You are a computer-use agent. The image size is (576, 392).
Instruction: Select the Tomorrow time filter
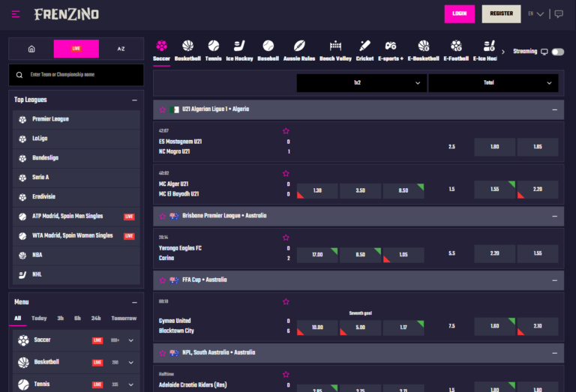(124, 319)
